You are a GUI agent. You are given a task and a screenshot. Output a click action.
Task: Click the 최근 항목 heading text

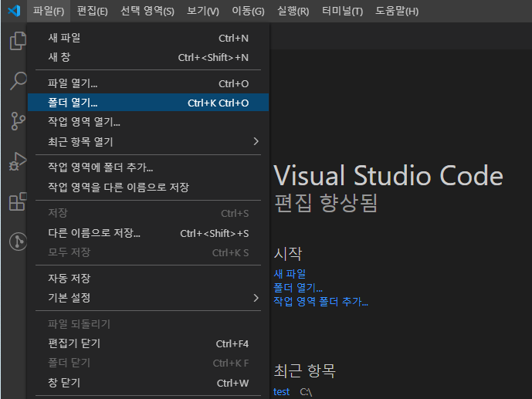pos(305,370)
